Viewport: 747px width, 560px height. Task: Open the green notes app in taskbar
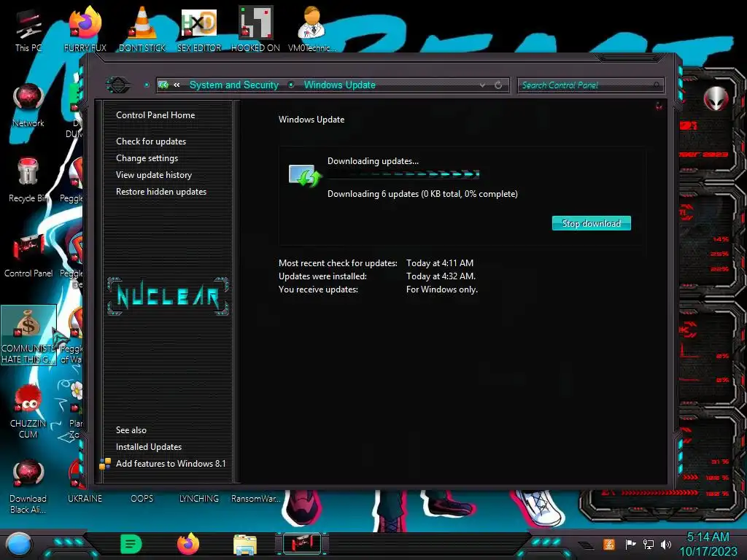click(x=131, y=544)
